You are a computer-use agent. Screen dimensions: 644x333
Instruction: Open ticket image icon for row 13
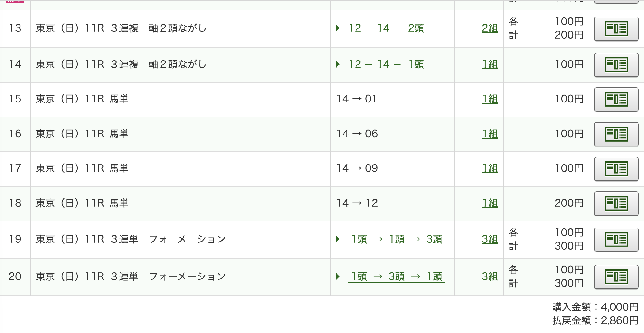[x=616, y=29]
